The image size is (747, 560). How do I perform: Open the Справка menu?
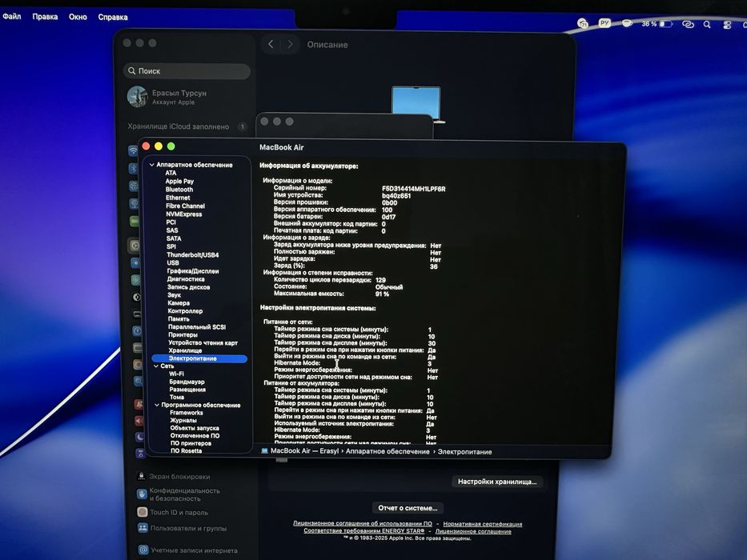pos(113,17)
